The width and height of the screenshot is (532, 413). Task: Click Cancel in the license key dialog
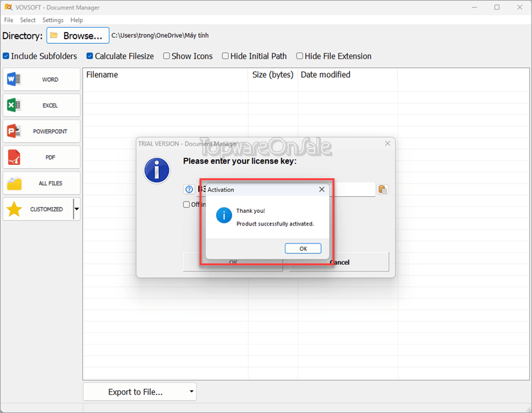339,262
